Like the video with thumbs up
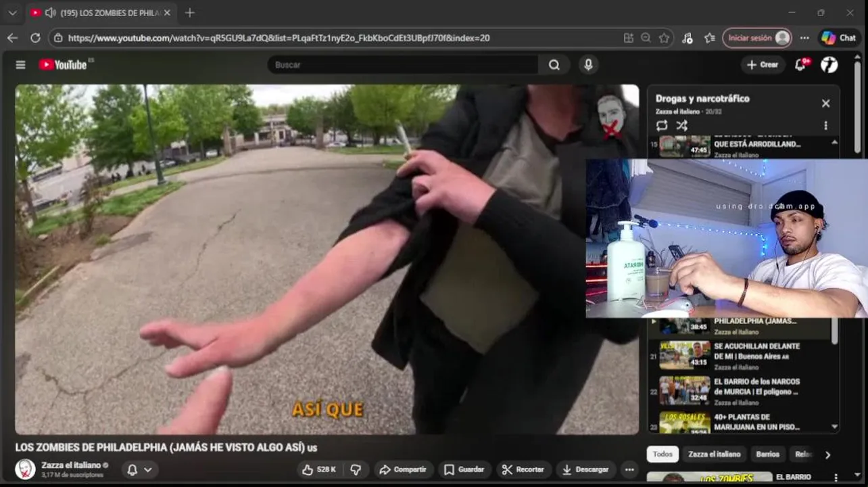Viewport: 868px width, 487px height. click(x=318, y=469)
